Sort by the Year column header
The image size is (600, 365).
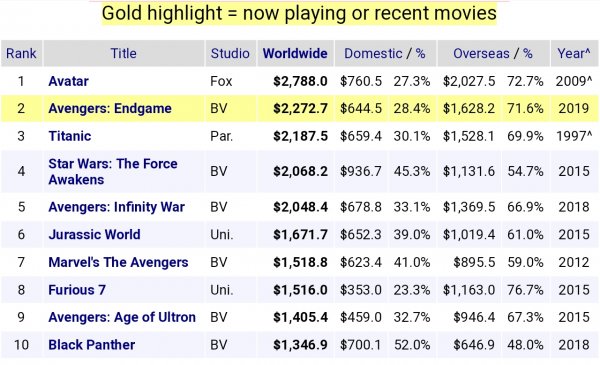coord(574,53)
